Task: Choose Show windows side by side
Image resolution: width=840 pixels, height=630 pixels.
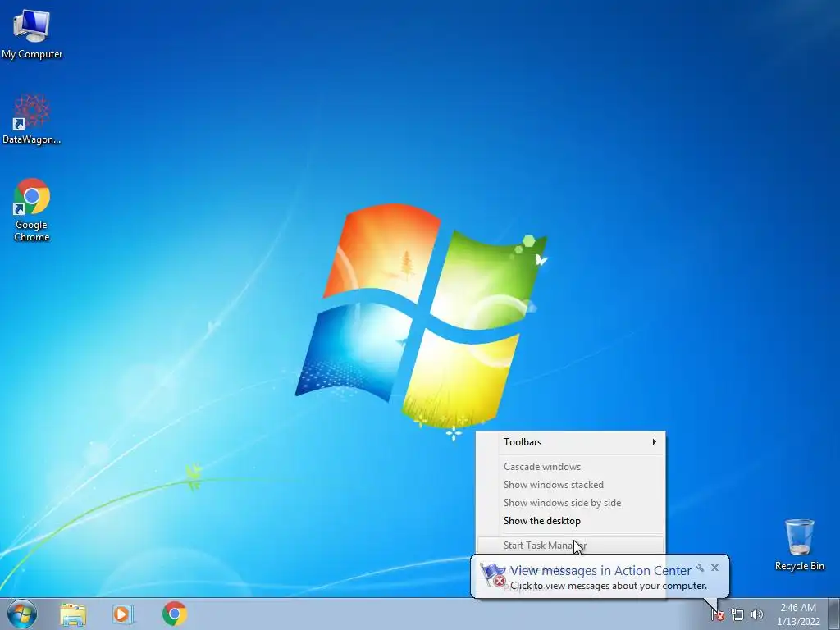Action: [x=571, y=503]
